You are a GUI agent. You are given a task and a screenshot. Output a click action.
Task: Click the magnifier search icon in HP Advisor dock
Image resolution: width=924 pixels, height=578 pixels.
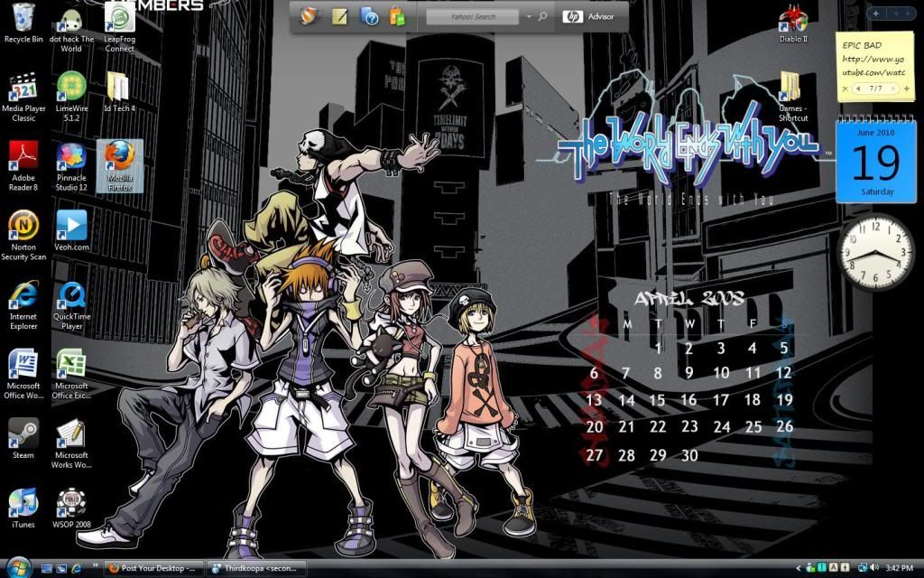tap(542, 16)
